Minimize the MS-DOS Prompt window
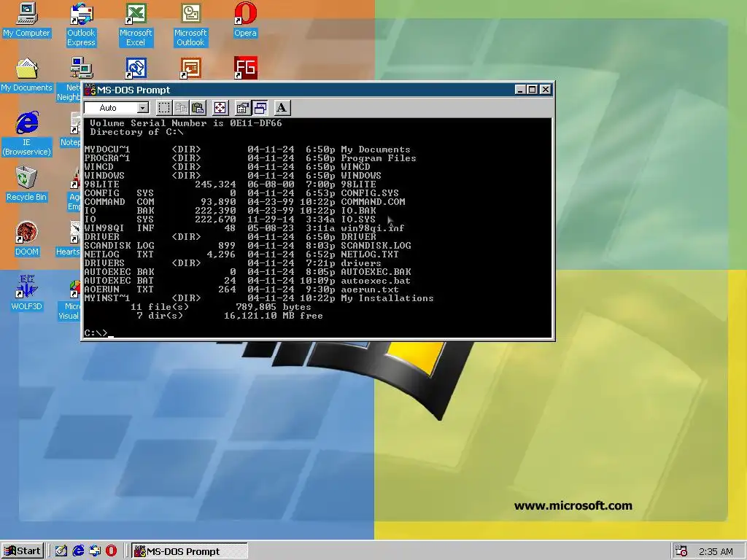 [520, 90]
